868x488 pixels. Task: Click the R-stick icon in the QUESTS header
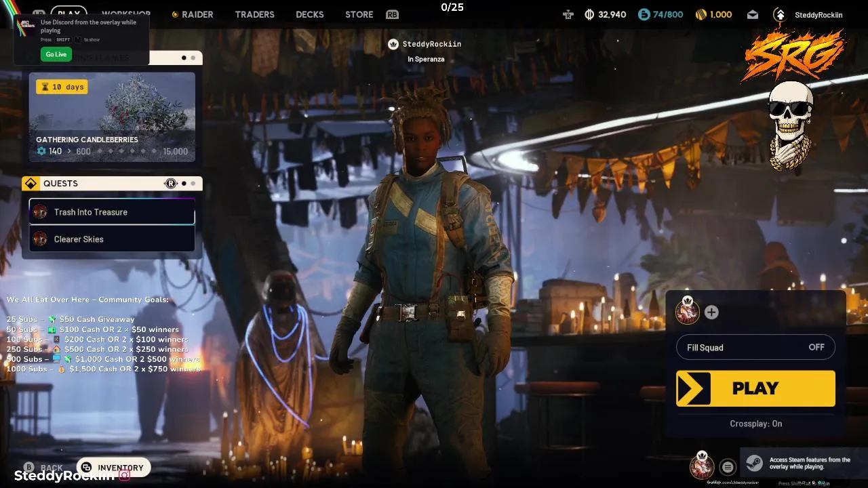[170, 184]
